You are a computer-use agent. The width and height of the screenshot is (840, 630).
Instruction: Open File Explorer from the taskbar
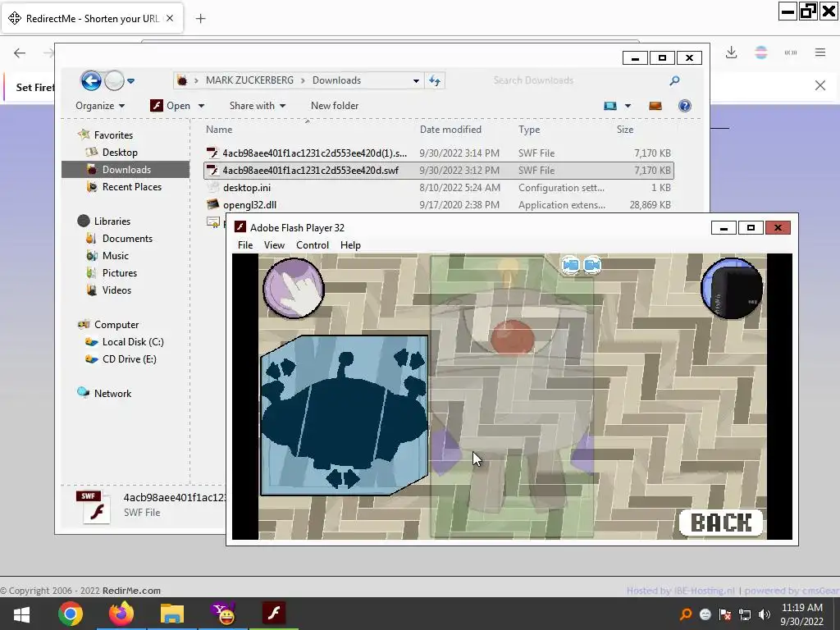tap(172, 614)
